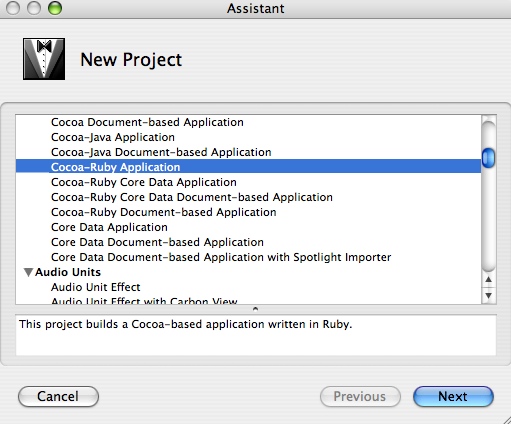Click the blue scrollbar thumb
Image resolution: width=511 pixels, height=424 pixels.
point(488,157)
